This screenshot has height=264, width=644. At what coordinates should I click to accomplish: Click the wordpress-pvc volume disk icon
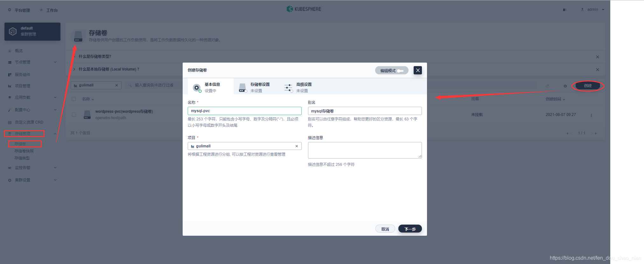point(87,114)
